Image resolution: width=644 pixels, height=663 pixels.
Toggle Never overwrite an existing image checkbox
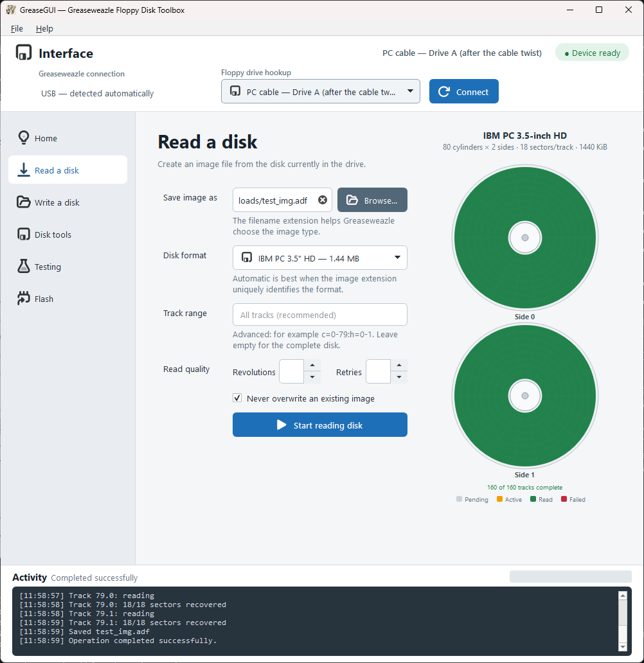pyautogui.click(x=237, y=398)
